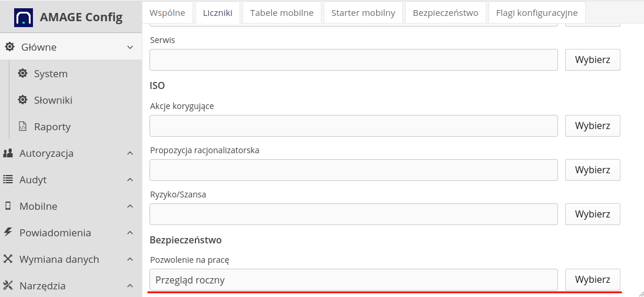Click the Raporty document icon

[x=23, y=127]
